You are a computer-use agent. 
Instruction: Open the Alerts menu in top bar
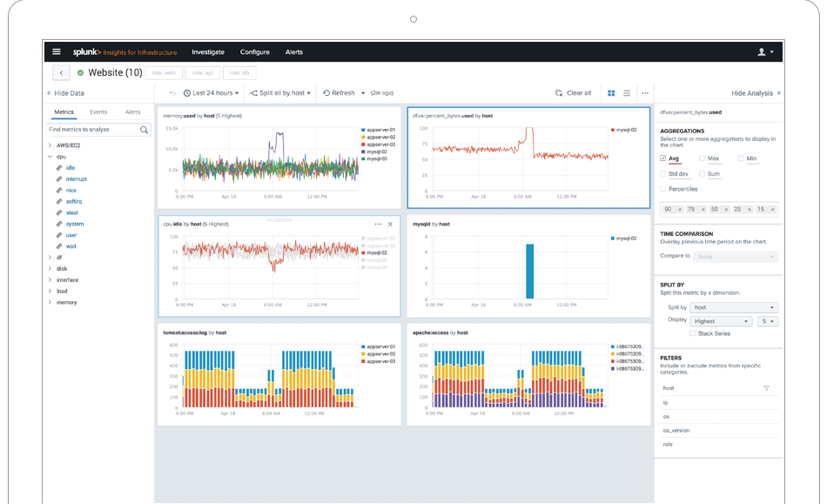click(x=293, y=52)
